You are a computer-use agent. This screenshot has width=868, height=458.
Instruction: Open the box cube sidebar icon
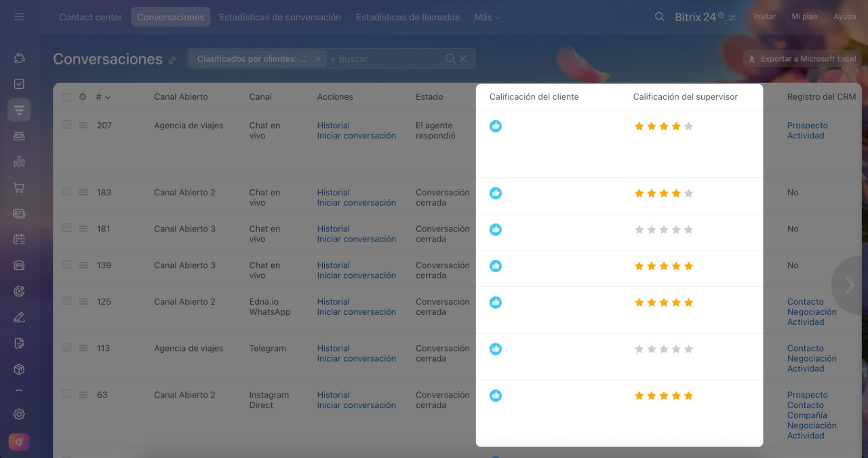click(x=19, y=369)
